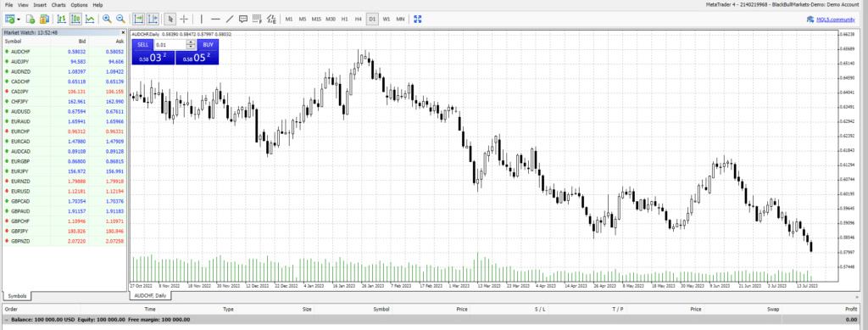This screenshot has width=868, height=330.
Task: Select the AUDCHF, Daily chart tab
Action: click(x=151, y=296)
